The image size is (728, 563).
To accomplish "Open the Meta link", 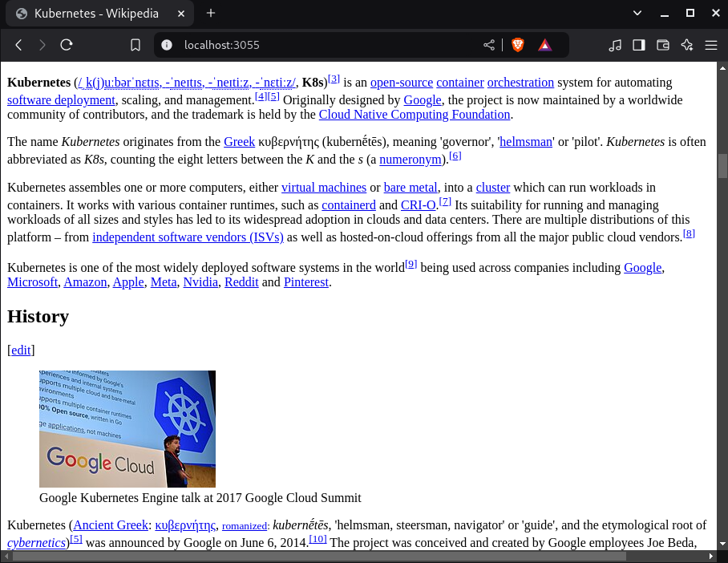I will pos(164,282).
